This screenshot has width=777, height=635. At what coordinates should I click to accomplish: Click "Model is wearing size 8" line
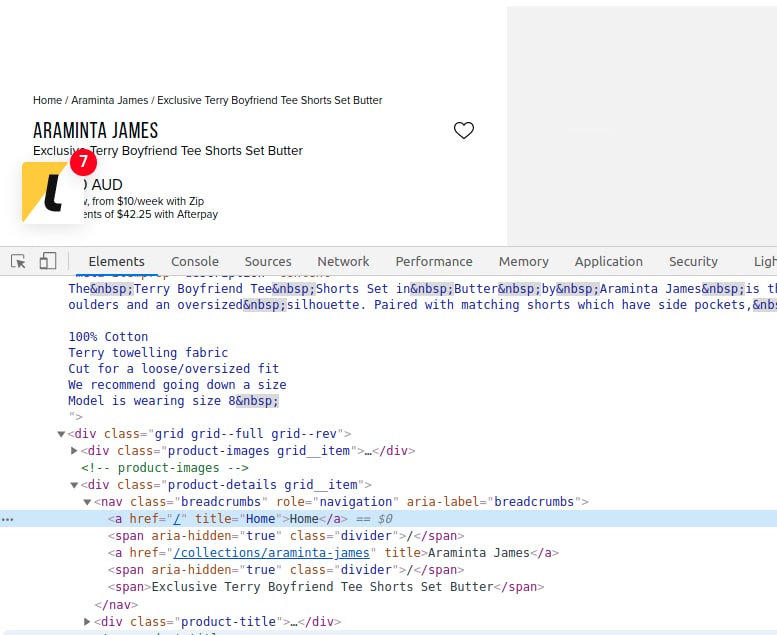(174, 401)
